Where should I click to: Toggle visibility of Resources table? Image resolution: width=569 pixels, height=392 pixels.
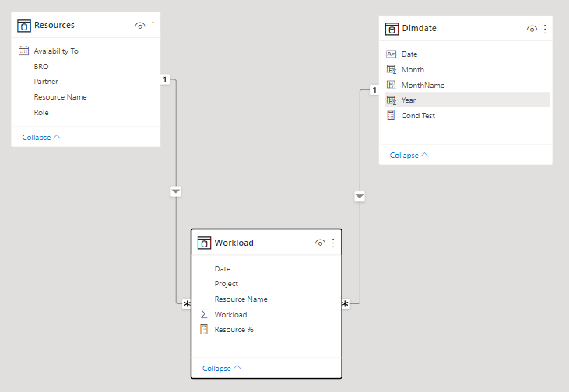click(140, 26)
